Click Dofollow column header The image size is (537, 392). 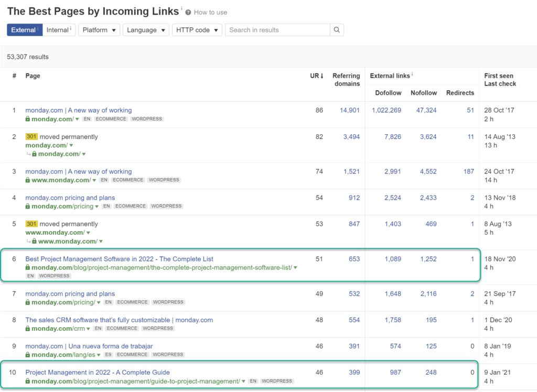388,93
